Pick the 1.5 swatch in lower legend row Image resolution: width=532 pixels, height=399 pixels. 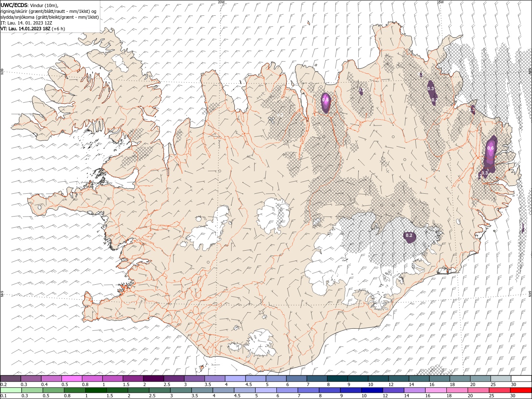[x=117, y=390]
